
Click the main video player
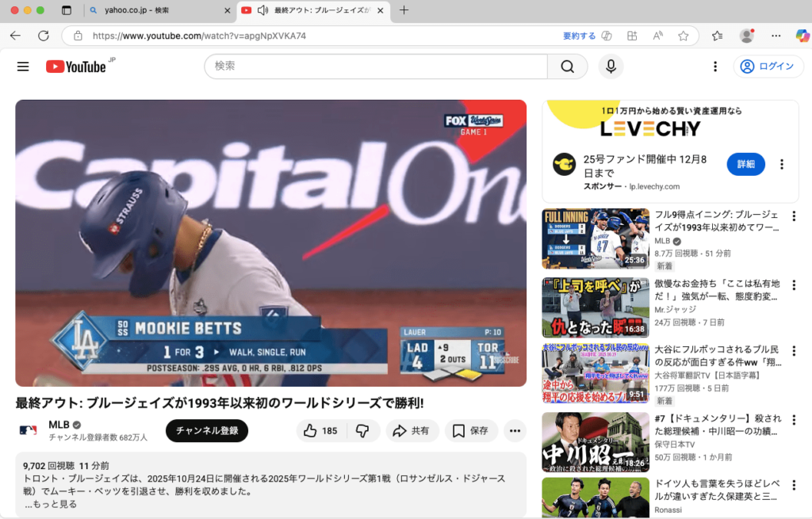pos(271,243)
